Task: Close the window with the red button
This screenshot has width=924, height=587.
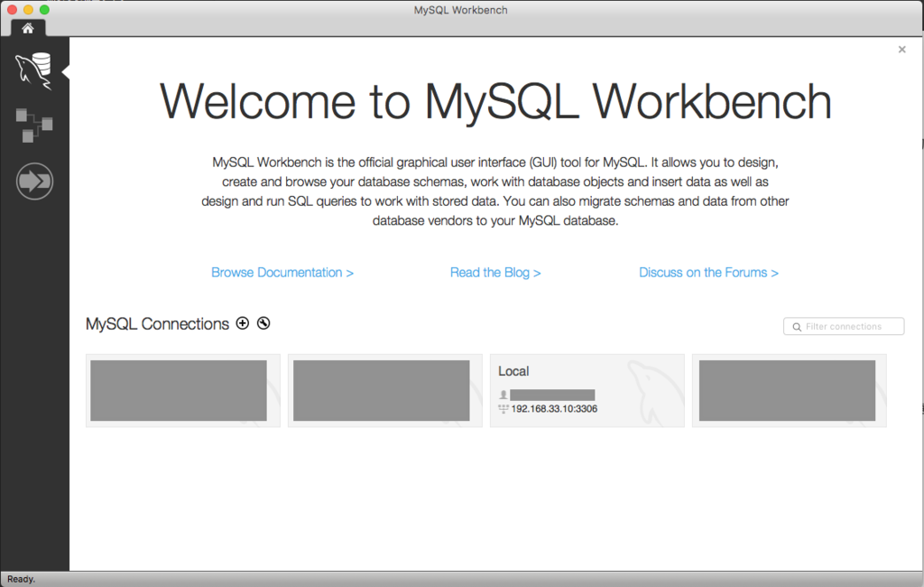Action: point(12,9)
